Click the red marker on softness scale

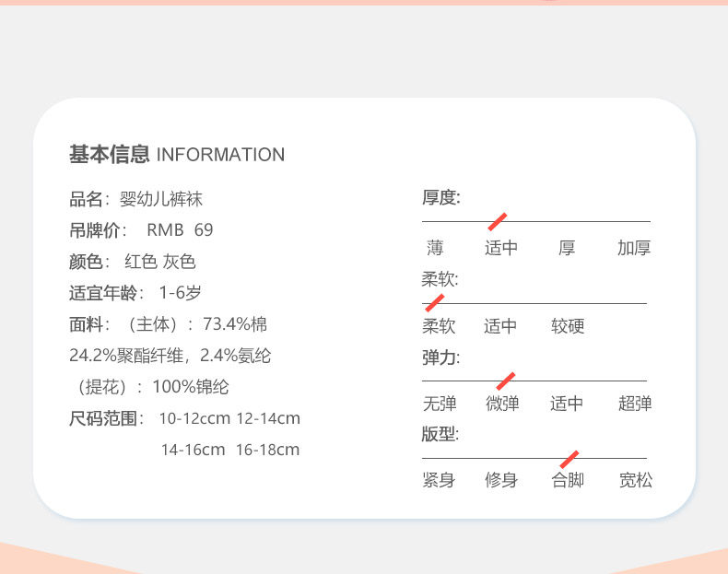click(435, 303)
